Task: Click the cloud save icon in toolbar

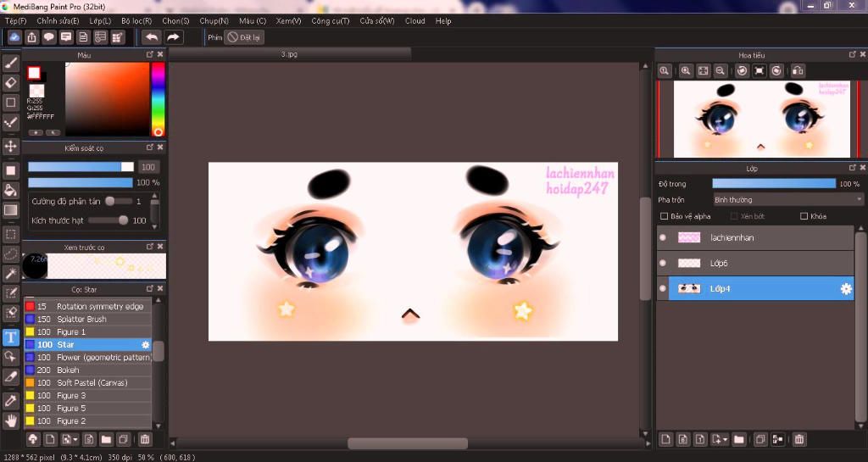Action: [14, 37]
